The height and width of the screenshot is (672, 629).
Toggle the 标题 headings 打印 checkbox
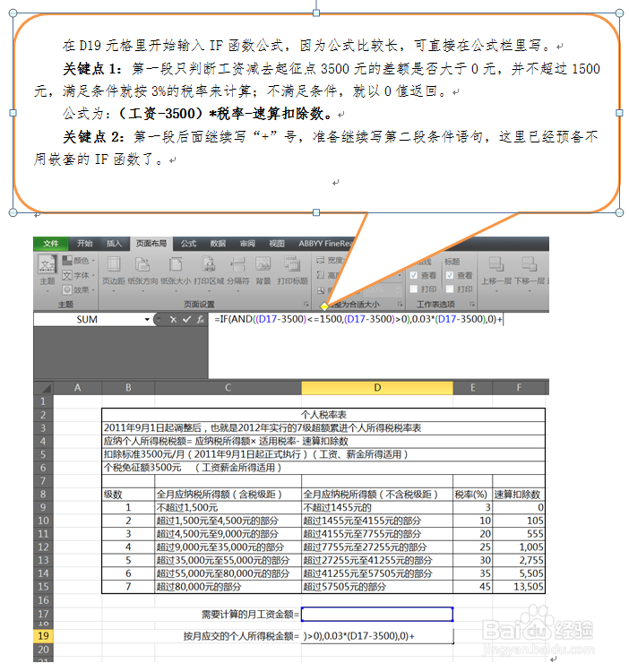450,289
